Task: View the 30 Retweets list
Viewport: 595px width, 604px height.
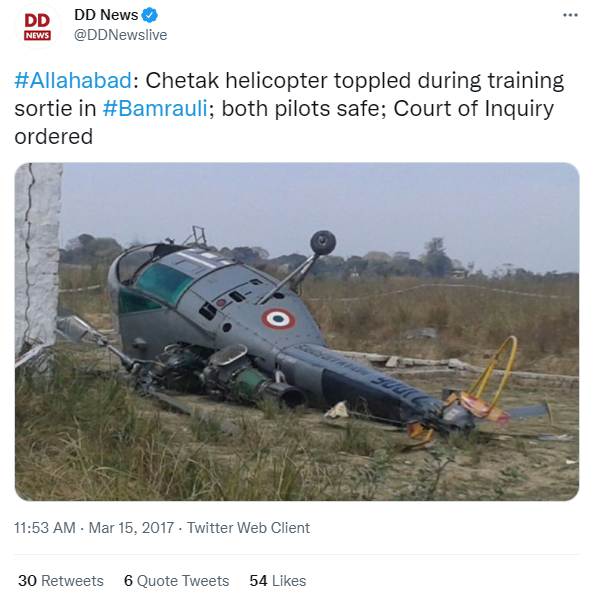Action: point(61,581)
